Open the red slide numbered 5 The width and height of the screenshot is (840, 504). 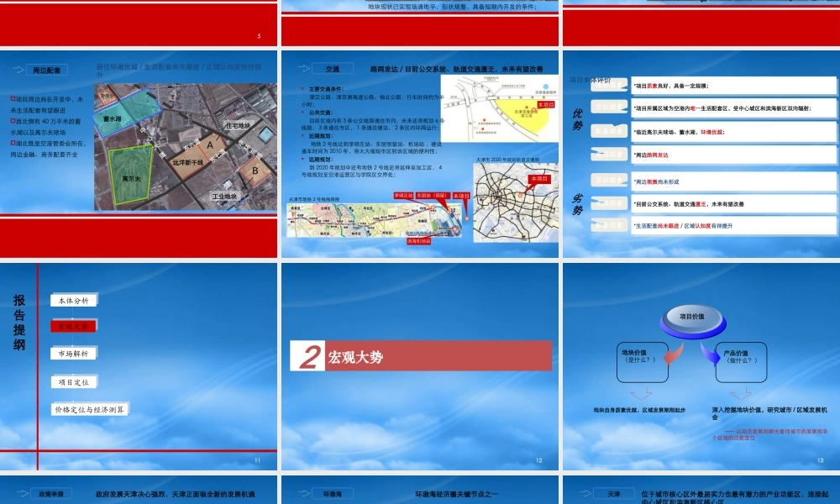[139, 23]
